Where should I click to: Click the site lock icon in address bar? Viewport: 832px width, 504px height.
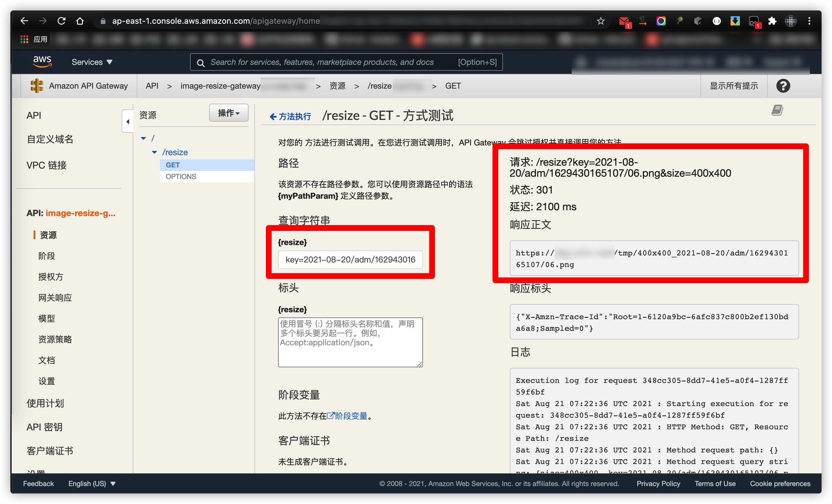tap(103, 21)
